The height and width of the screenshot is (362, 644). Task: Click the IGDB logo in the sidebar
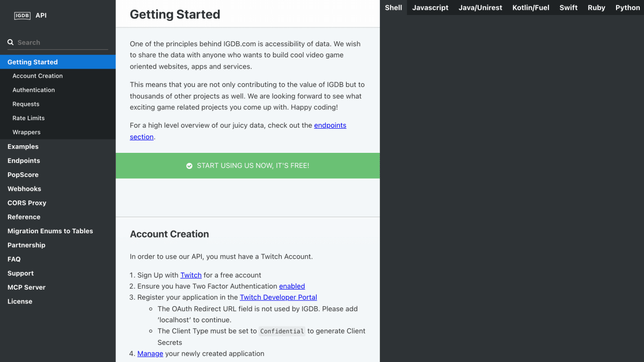pos(23,16)
